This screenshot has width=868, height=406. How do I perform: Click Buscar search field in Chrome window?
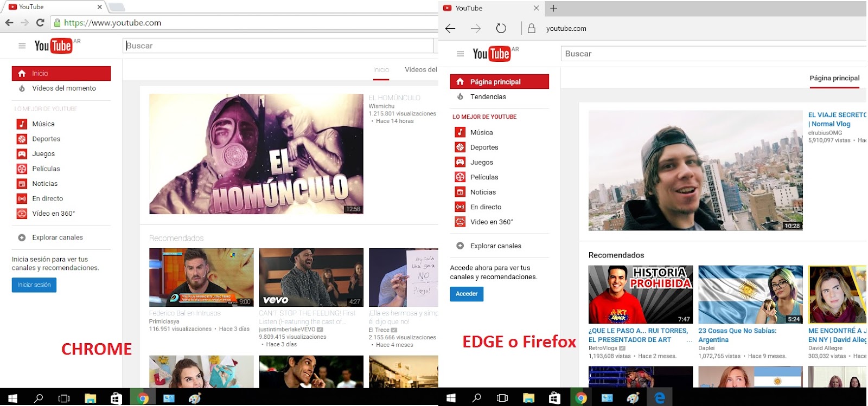(x=278, y=46)
